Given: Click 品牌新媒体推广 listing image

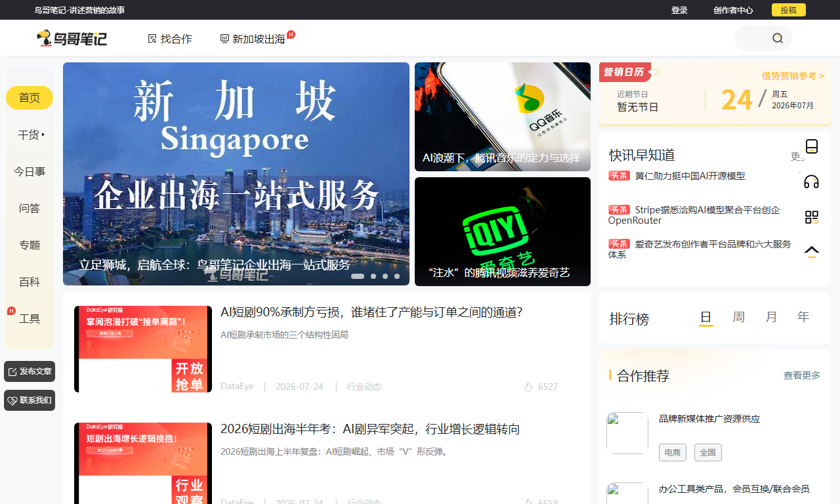Looking at the screenshot, I should (627, 433).
